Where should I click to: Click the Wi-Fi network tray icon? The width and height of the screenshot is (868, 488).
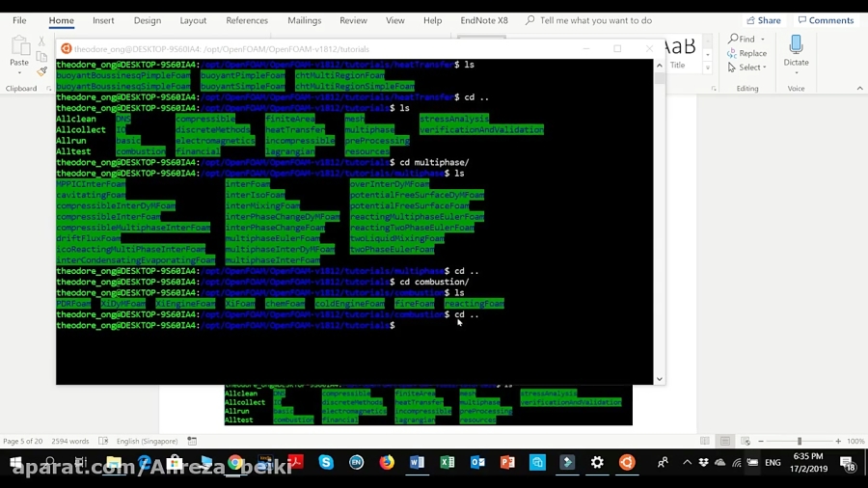(x=736, y=463)
